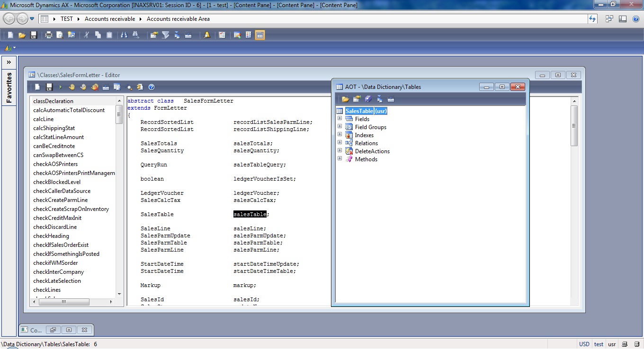This screenshot has width=644, height=349.
Task: Click the Help question mark in Editor toolbar
Action: click(152, 87)
